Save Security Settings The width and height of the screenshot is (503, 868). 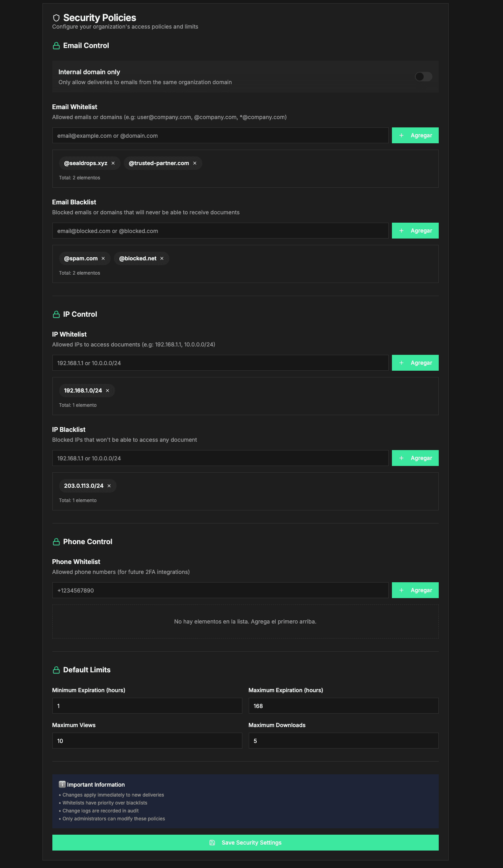tap(245, 843)
